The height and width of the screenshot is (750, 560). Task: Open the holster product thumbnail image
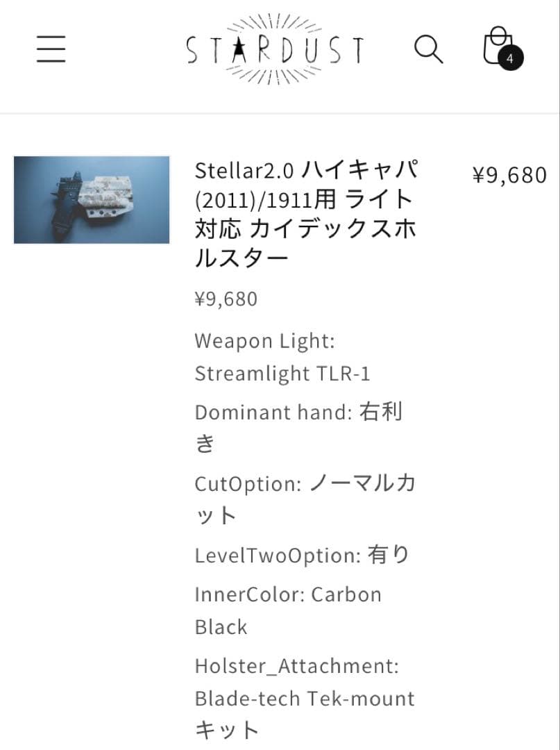click(91, 199)
